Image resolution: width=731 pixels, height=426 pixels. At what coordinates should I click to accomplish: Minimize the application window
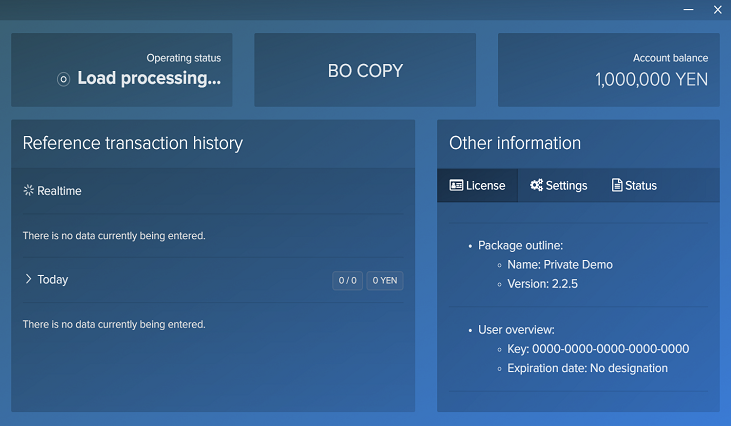point(688,9)
